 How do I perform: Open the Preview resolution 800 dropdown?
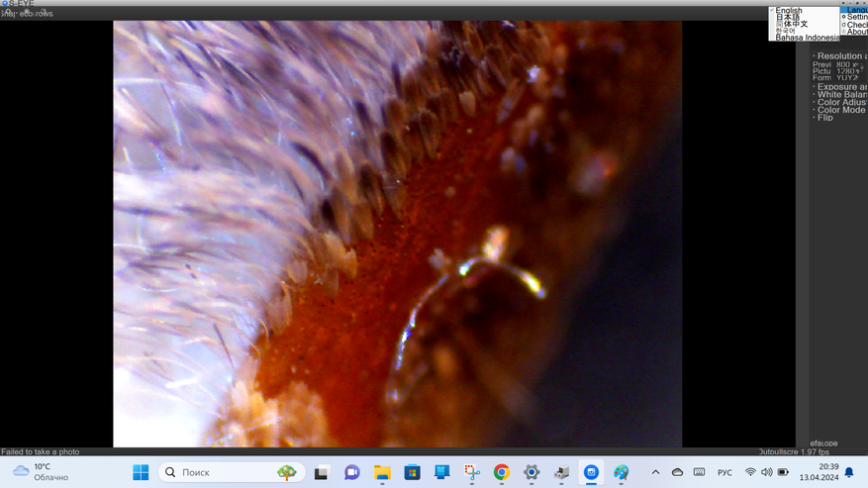point(850,64)
